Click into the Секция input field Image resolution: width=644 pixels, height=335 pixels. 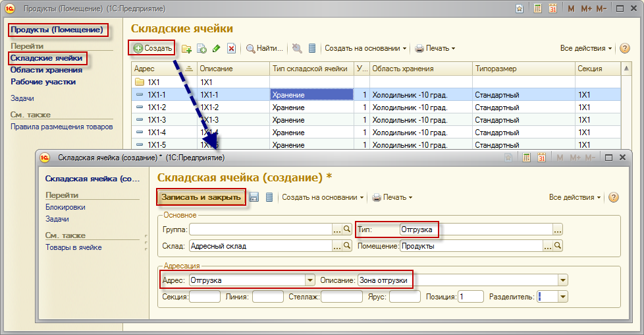pyautogui.click(x=205, y=297)
